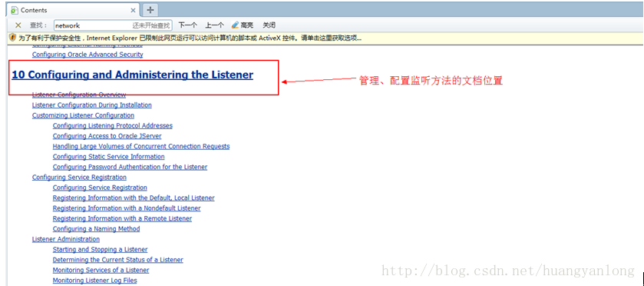Open Starting and Stopping a Listener link
Image resolution: width=644 pixels, height=286 pixels.
[100, 249]
